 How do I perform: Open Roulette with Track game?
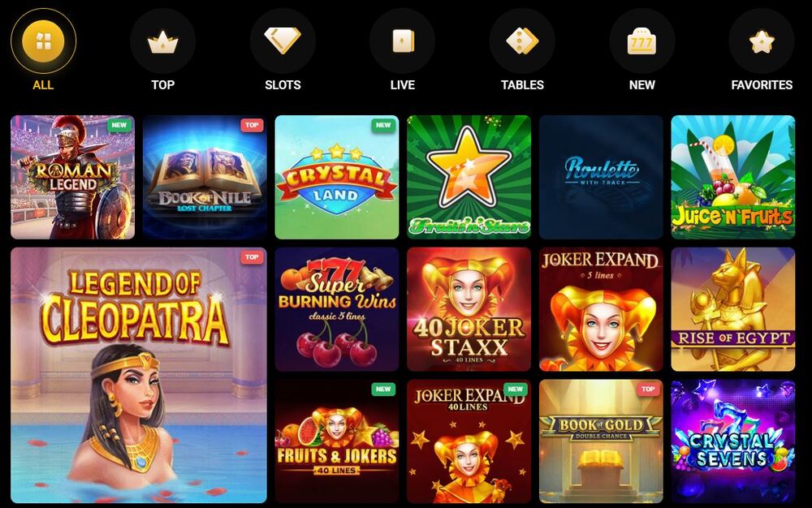click(x=601, y=177)
